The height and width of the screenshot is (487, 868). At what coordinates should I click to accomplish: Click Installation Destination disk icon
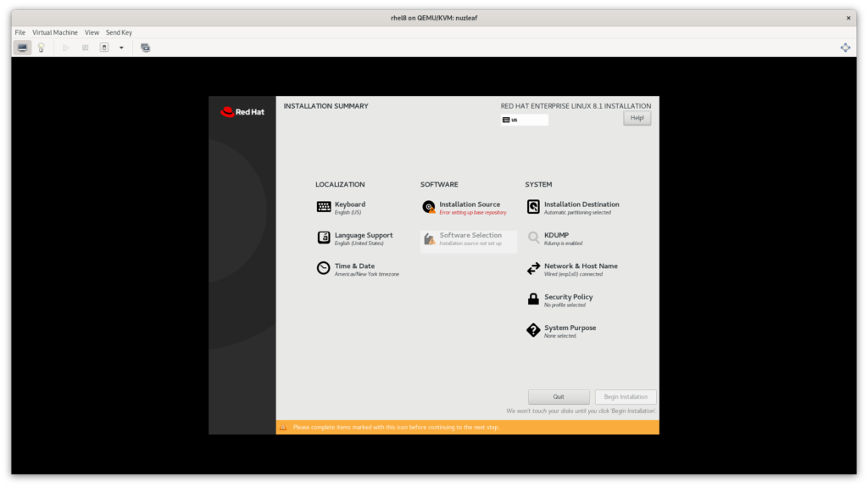point(533,207)
